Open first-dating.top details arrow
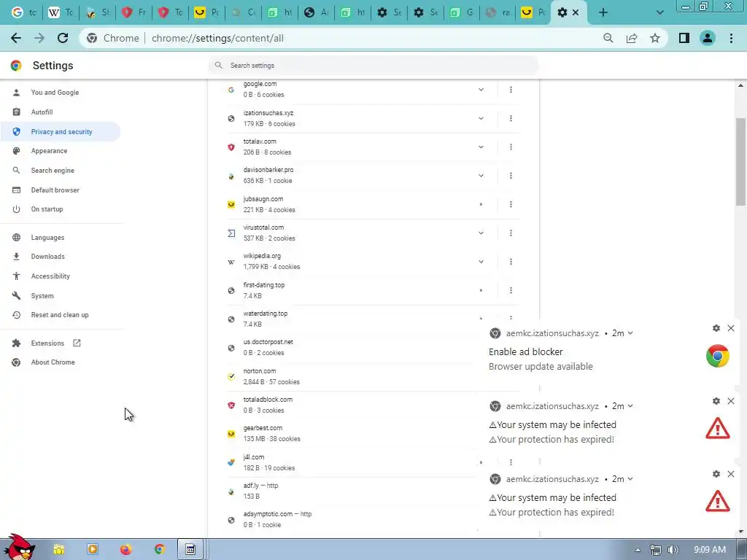Screen dimensions: 747x560 481,290
